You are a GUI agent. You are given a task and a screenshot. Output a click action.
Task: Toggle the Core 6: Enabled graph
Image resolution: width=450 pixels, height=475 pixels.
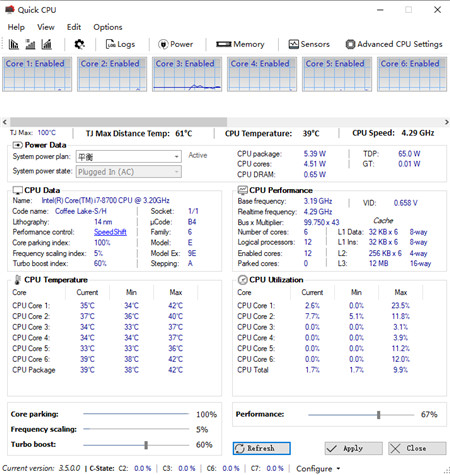point(412,74)
